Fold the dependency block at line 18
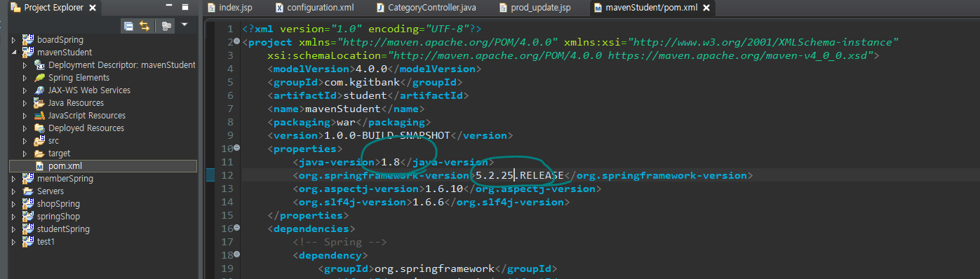This screenshot has height=279, width=980. (x=236, y=254)
